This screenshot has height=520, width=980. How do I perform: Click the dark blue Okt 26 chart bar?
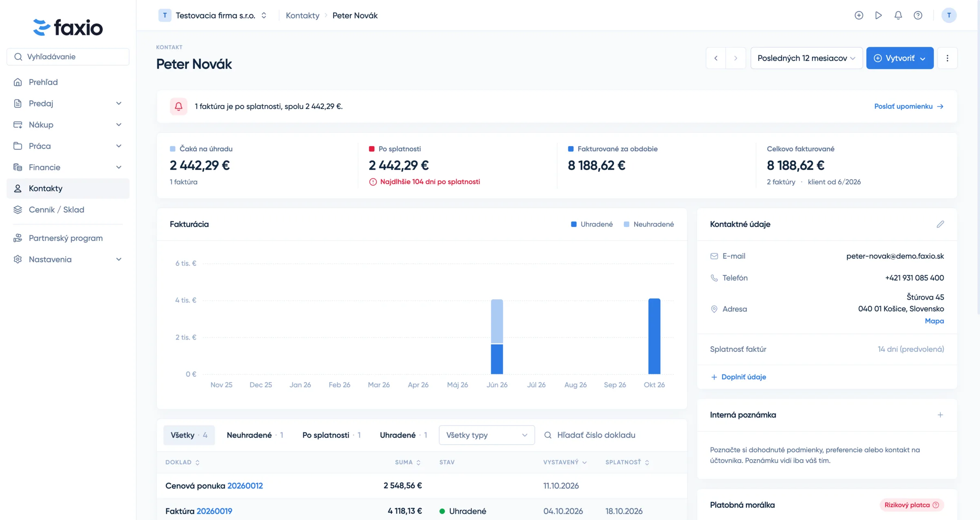point(654,336)
